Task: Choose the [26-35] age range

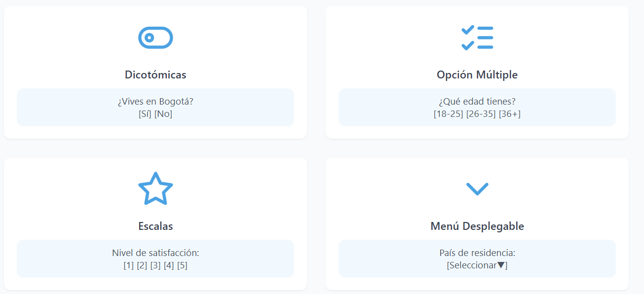Action: [x=481, y=114]
